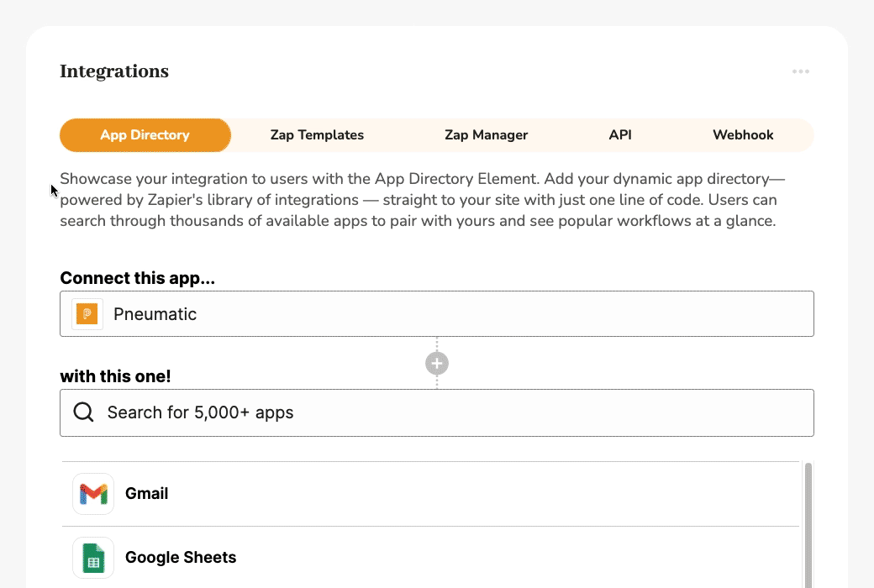This screenshot has height=588, width=874.
Task: Click the Google Sheets icon
Action: (93, 558)
